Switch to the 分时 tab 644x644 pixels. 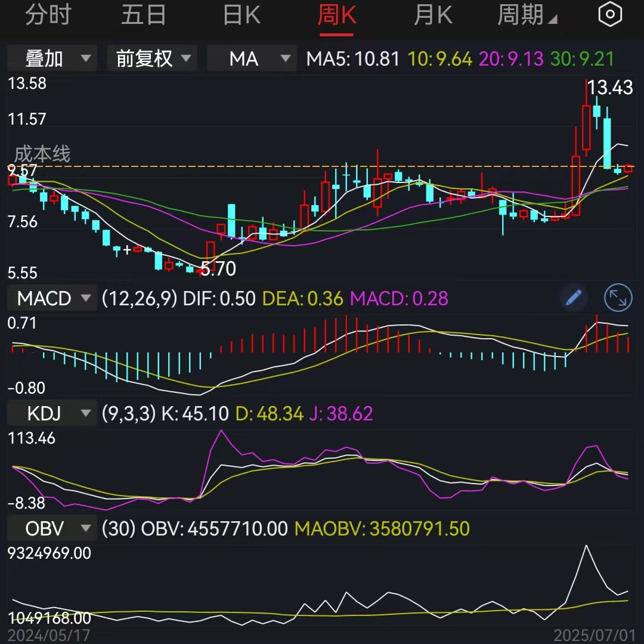[x=47, y=14]
